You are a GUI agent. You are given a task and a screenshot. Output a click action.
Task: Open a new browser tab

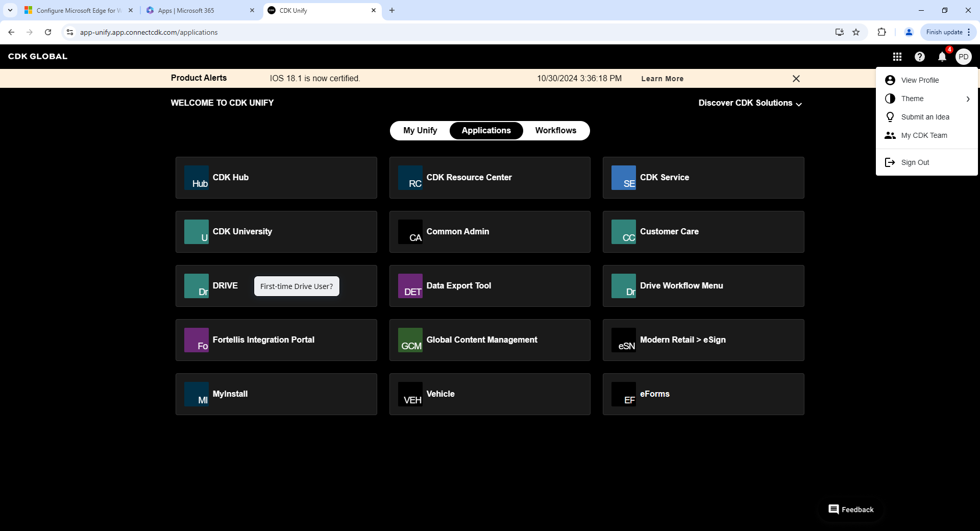(391, 10)
